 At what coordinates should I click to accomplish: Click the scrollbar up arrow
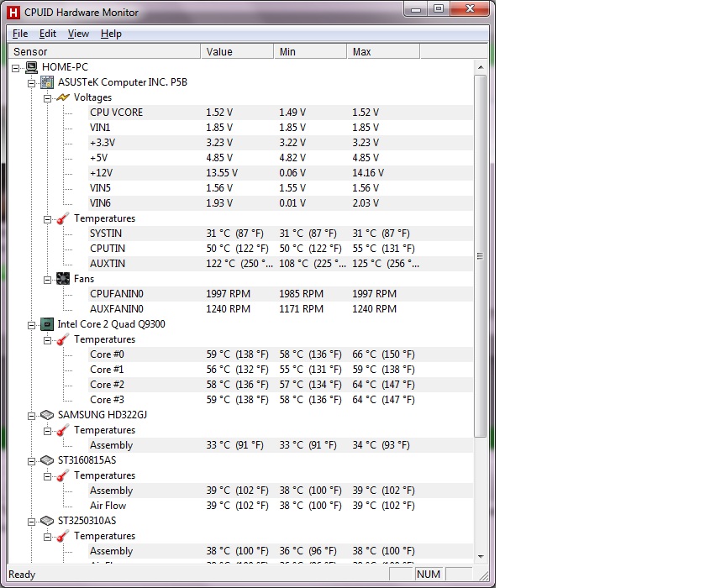pyautogui.click(x=481, y=67)
